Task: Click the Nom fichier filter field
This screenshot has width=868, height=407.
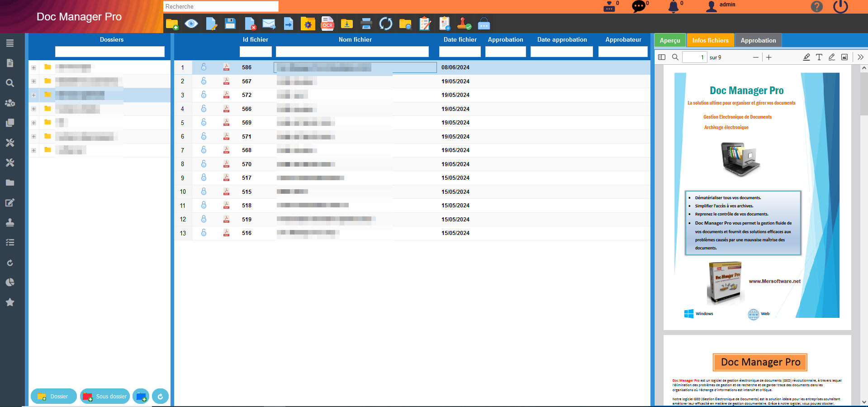Action: click(x=352, y=52)
